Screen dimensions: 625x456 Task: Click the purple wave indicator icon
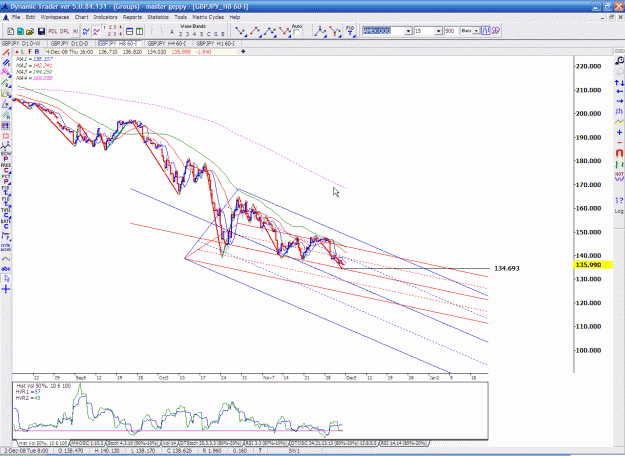(96, 31)
